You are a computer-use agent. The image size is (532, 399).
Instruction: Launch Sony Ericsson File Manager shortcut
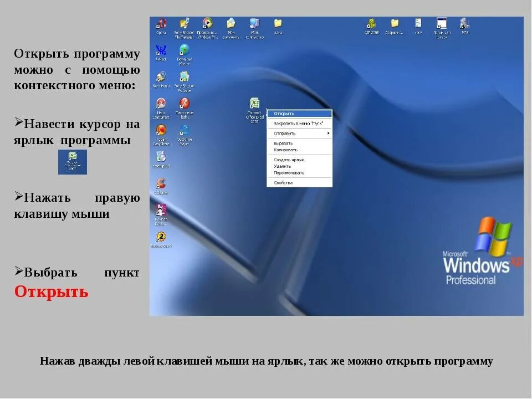tap(184, 28)
